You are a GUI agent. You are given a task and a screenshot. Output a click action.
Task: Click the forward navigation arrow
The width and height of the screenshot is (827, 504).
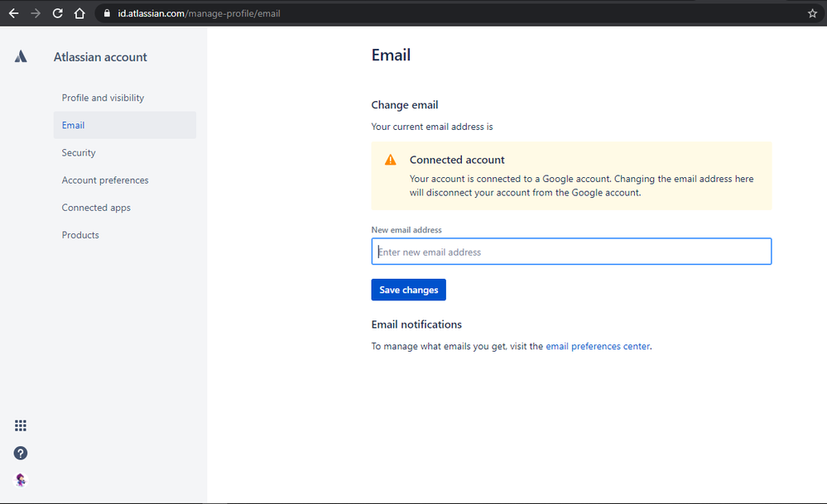[x=35, y=13]
